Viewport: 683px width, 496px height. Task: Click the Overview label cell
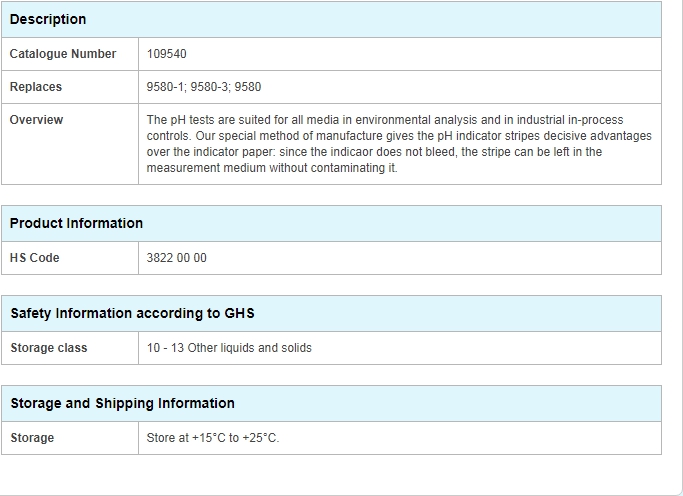(x=70, y=144)
